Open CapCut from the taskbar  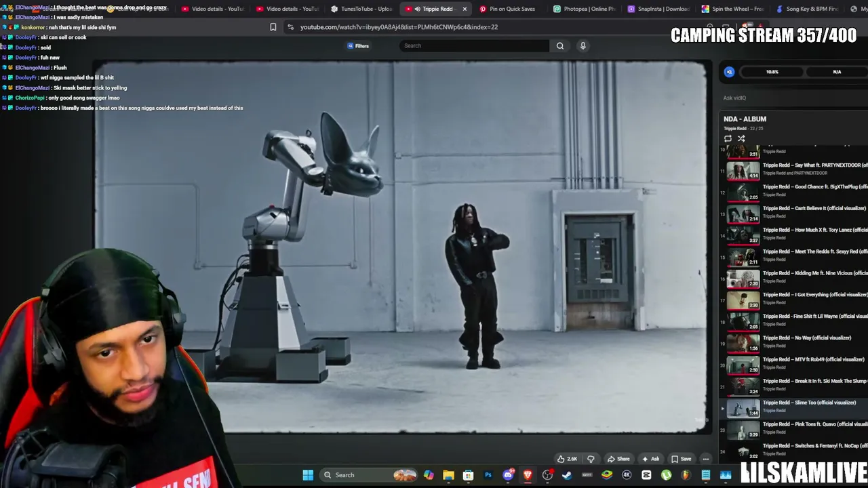646,475
